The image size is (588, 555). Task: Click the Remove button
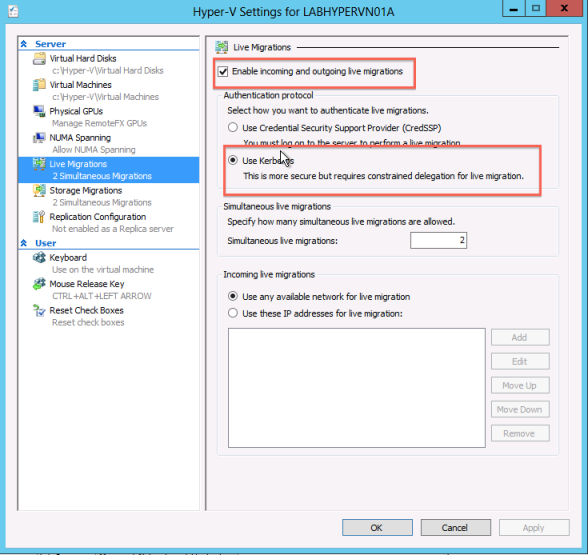click(520, 434)
